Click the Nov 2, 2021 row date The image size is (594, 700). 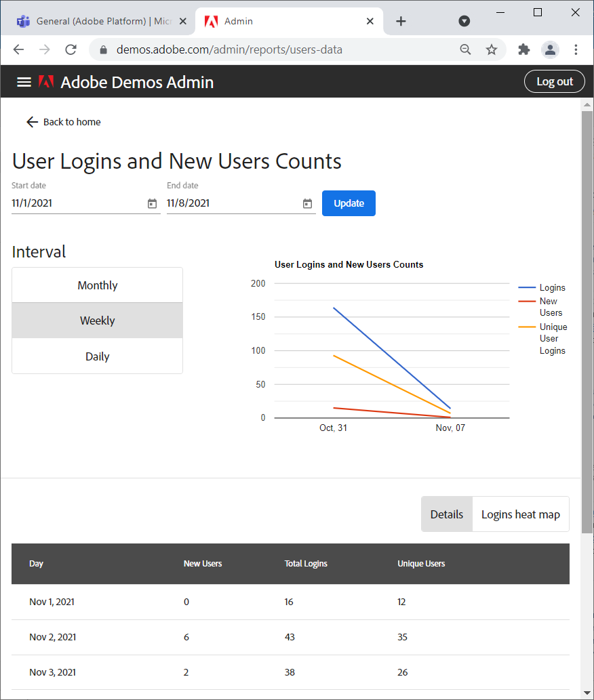(x=53, y=637)
